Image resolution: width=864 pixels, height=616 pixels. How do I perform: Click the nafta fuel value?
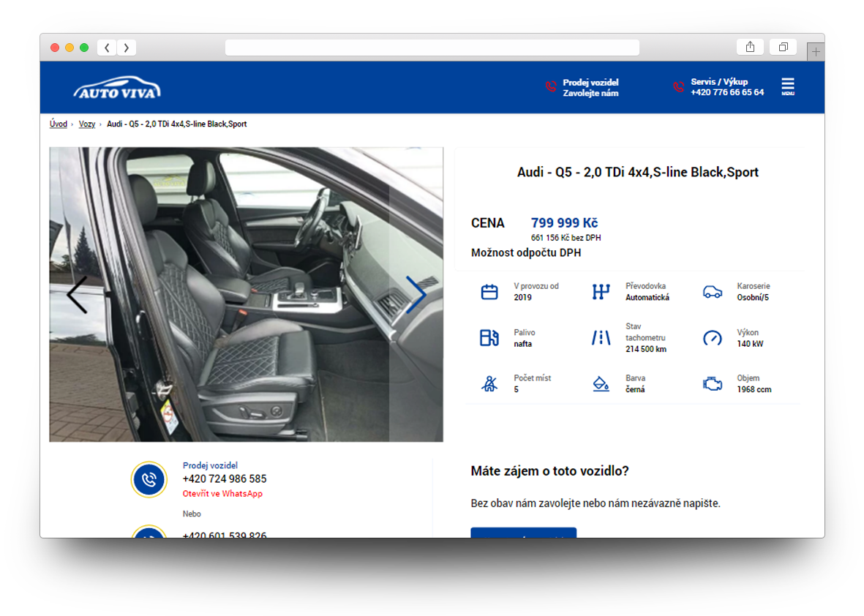522,344
